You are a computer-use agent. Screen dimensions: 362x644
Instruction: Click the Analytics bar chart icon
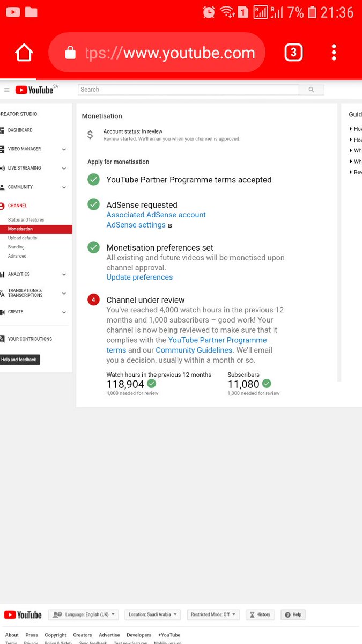tap(2, 274)
